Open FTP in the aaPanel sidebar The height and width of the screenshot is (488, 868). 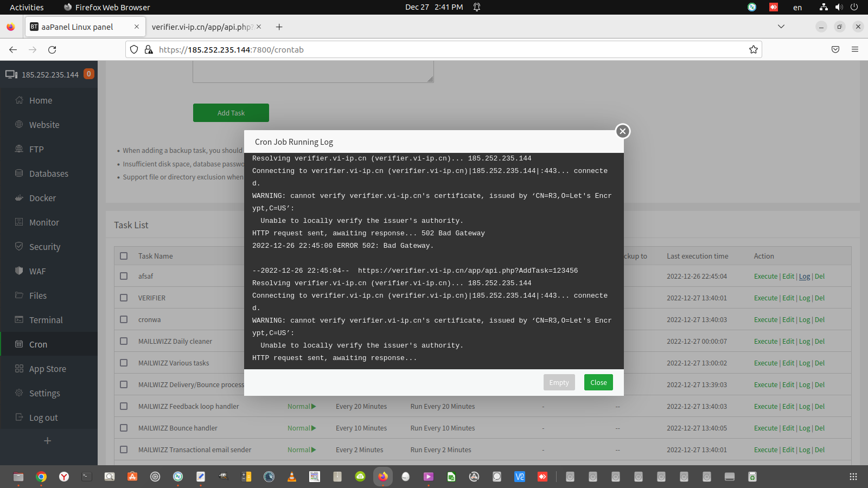[x=36, y=149]
